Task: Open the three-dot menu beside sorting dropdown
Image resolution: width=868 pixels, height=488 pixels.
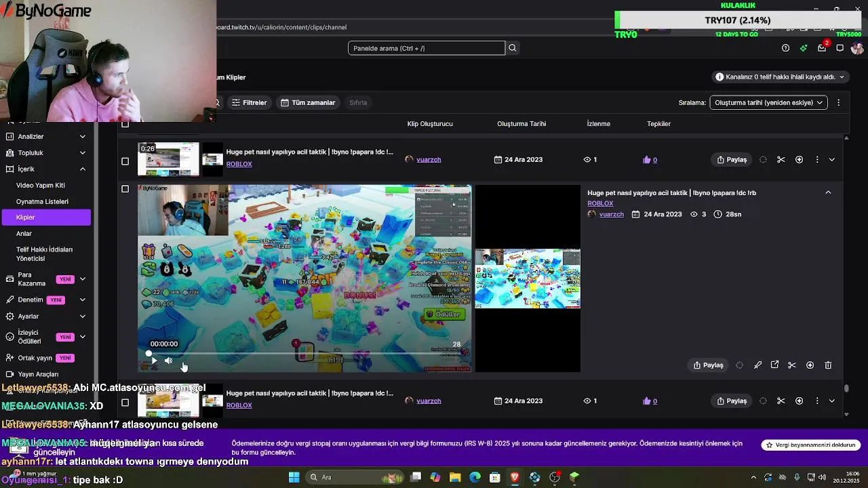Action: 838,102
